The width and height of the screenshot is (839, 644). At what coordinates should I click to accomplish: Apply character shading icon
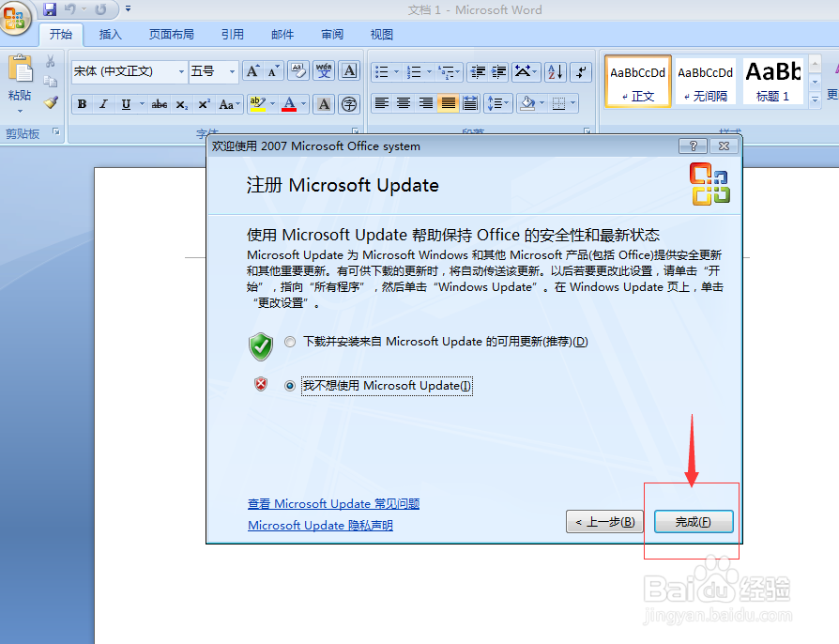[324, 104]
